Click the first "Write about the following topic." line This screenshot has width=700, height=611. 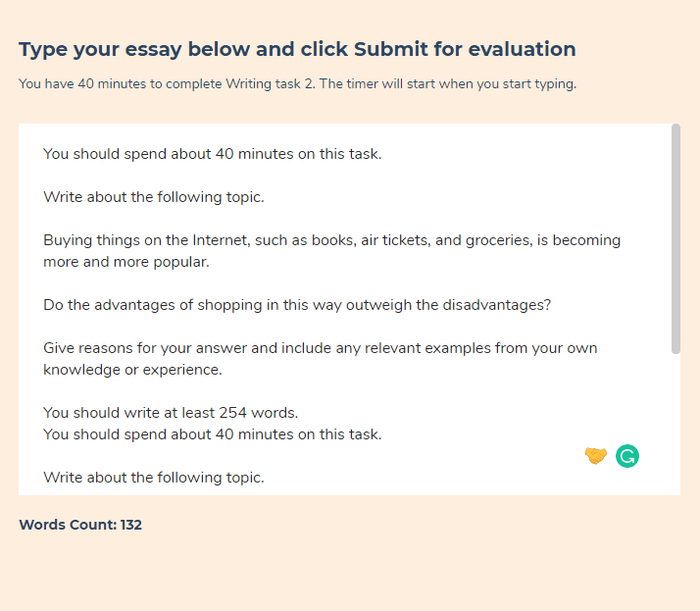(154, 197)
